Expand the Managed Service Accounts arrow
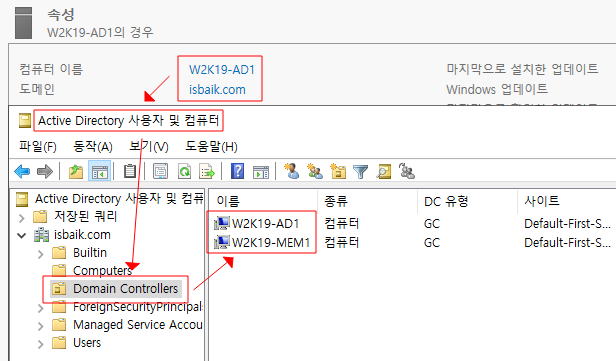The image size is (616, 361). click(40, 326)
